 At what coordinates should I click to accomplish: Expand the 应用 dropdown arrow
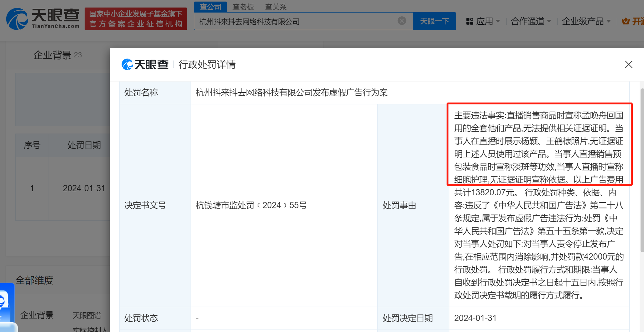tap(498, 21)
